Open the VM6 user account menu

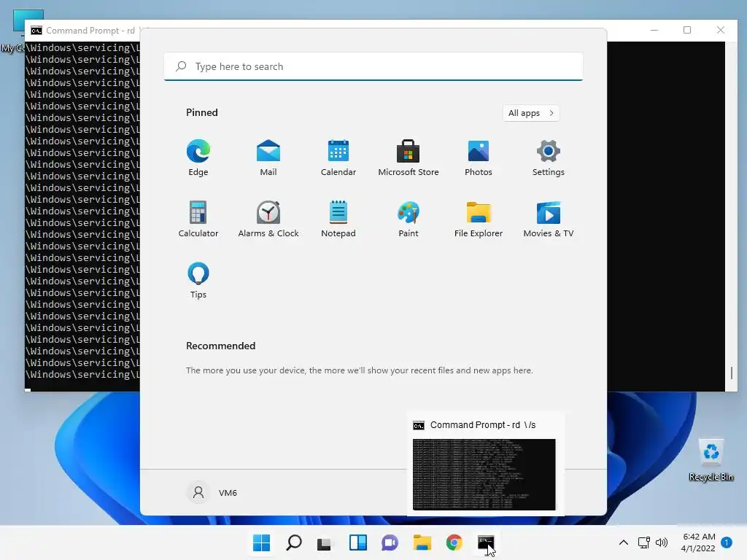pyautogui.click(x=212, y=492)
